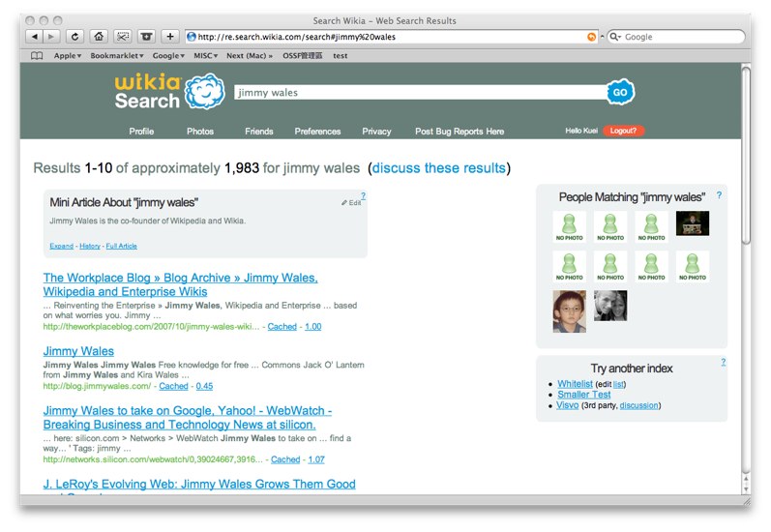The height and width of the screenshot is (532, 771).
Task: Click inside the jimmy wales search field
Action: point(421,93)
